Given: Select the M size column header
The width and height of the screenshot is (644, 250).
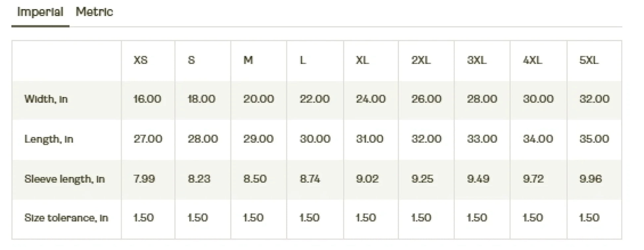Looking at the screenshot, I should coord(248,60).
